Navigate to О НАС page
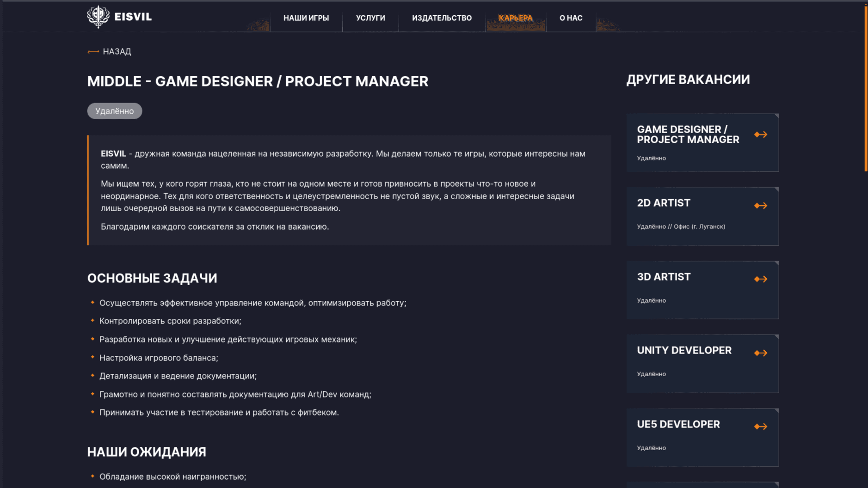This screenshot has width=868, height=488. (571, 18)
